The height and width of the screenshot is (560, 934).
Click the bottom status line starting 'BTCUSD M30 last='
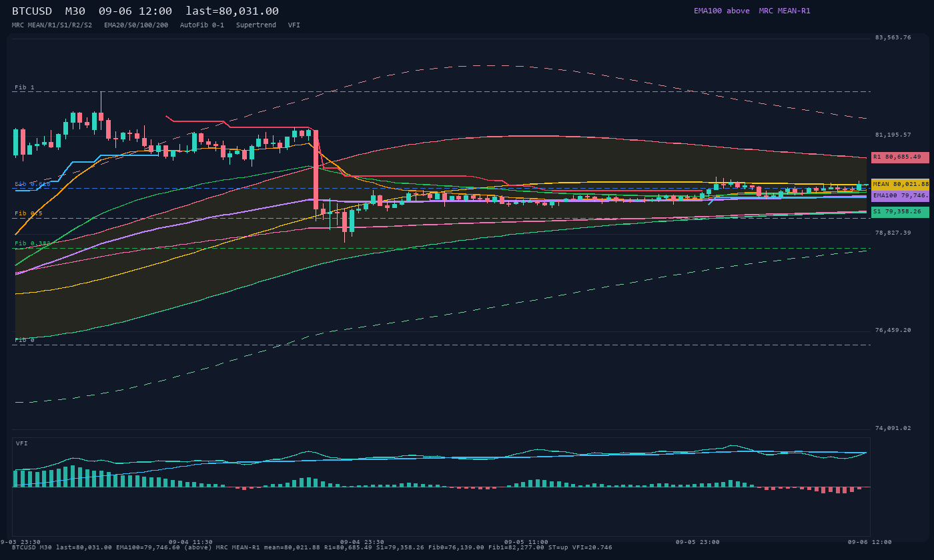point(312,547)
